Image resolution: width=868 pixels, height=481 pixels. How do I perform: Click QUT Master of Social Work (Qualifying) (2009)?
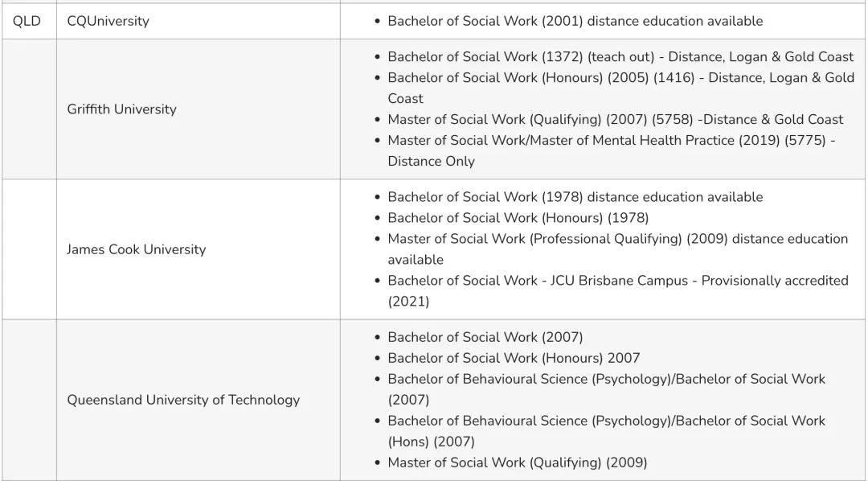pos(517,462)
